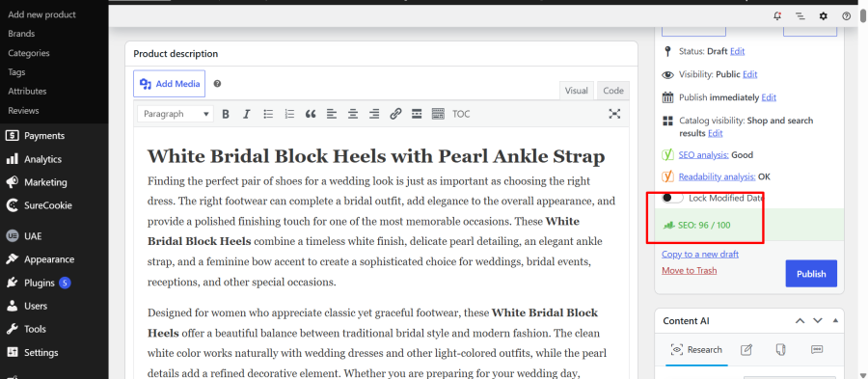Viewport: 868px width, 379px height.
Task: Edit the Status: Draft setting
Action: tap(737, 51)
